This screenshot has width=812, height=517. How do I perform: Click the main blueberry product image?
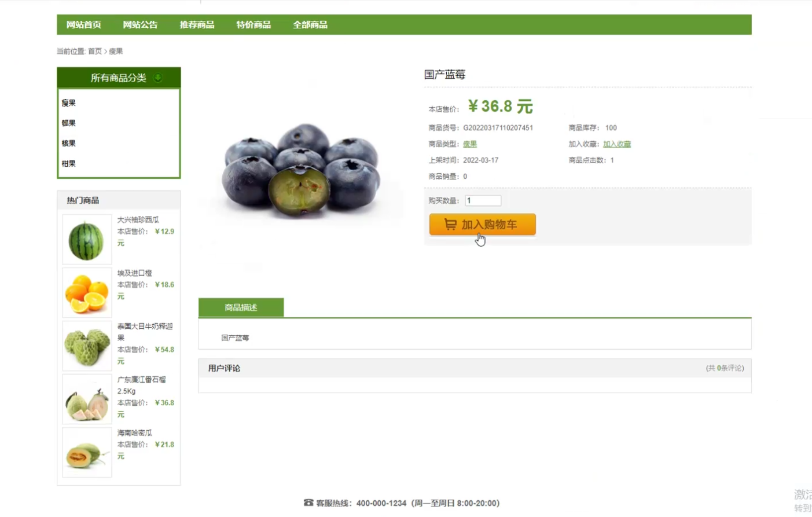pyautogui.click(x=302, y=170)
